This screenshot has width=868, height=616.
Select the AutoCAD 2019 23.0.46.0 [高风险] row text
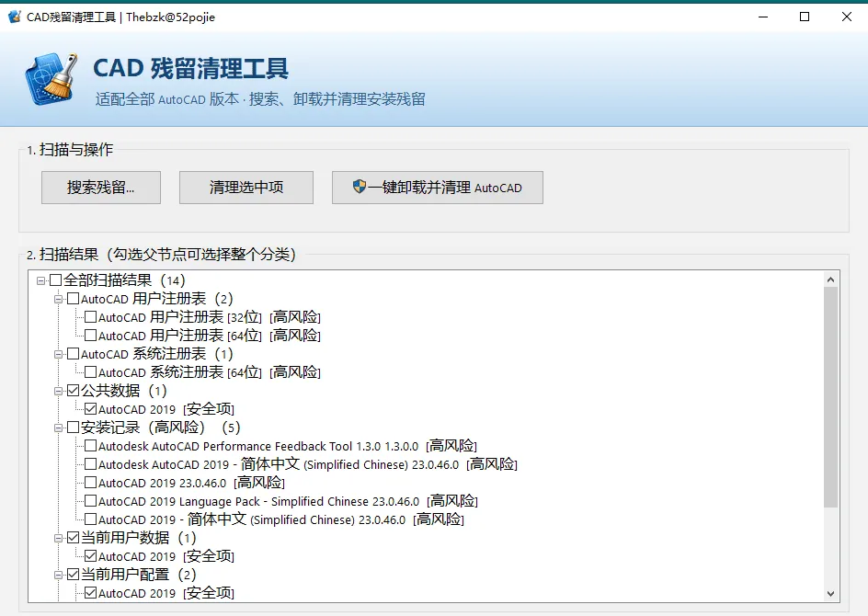[x=191, y=483]
